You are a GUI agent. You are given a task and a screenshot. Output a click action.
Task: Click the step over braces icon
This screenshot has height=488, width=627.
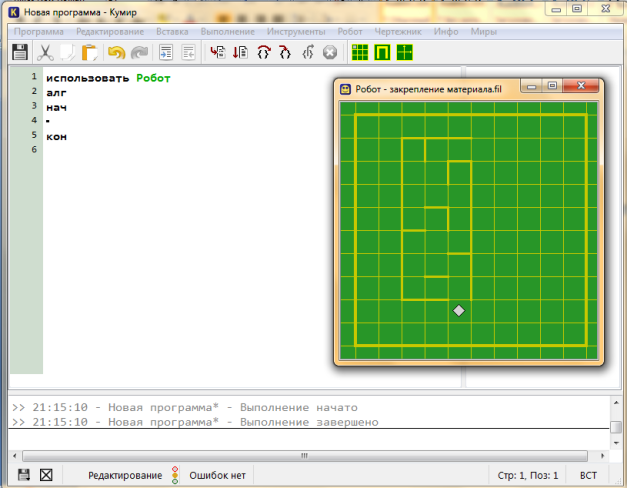click(x=264, y=52)
